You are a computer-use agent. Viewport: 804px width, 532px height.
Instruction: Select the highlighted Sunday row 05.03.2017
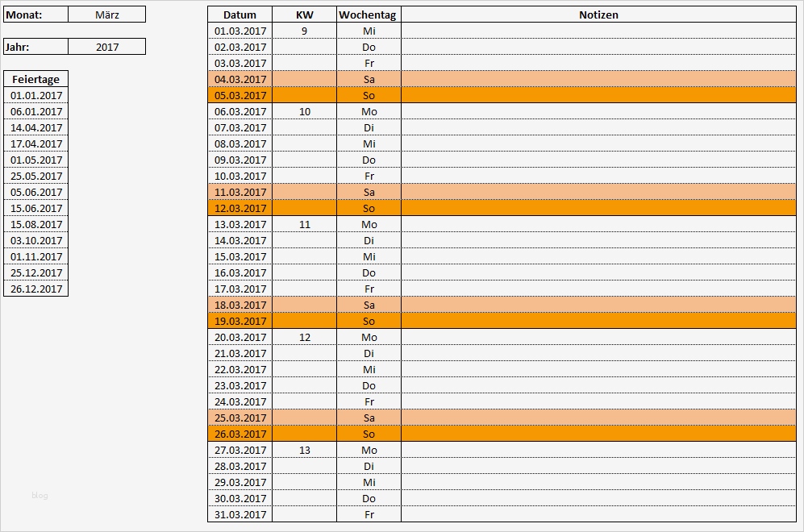point(239,95)
